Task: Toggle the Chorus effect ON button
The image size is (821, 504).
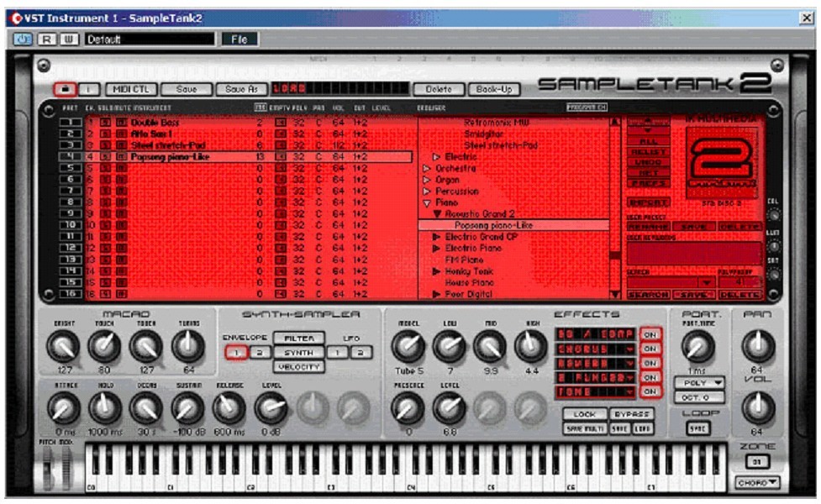Action: click(650, 348)
